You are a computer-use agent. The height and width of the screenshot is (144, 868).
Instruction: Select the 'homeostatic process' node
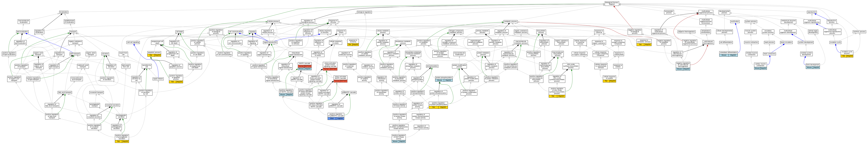coord(669,12)
